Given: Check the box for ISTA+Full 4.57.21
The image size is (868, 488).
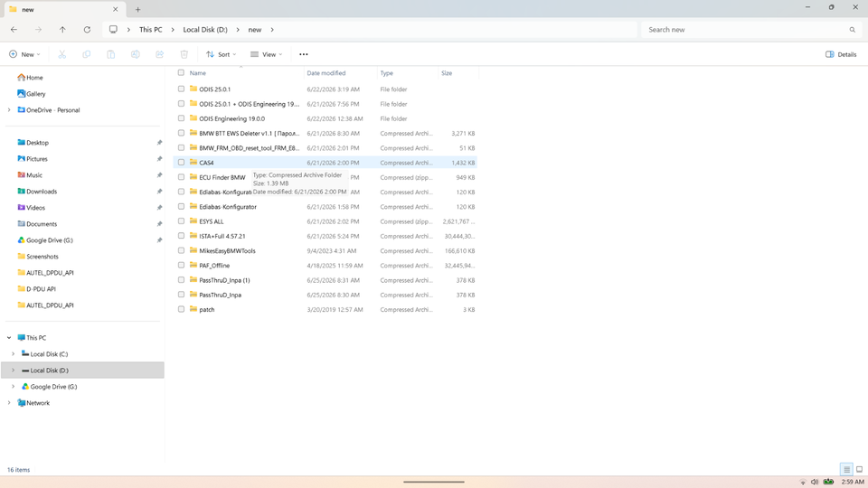Looking at the screenshot, I should pyautogui.click(x=181, y=236).
